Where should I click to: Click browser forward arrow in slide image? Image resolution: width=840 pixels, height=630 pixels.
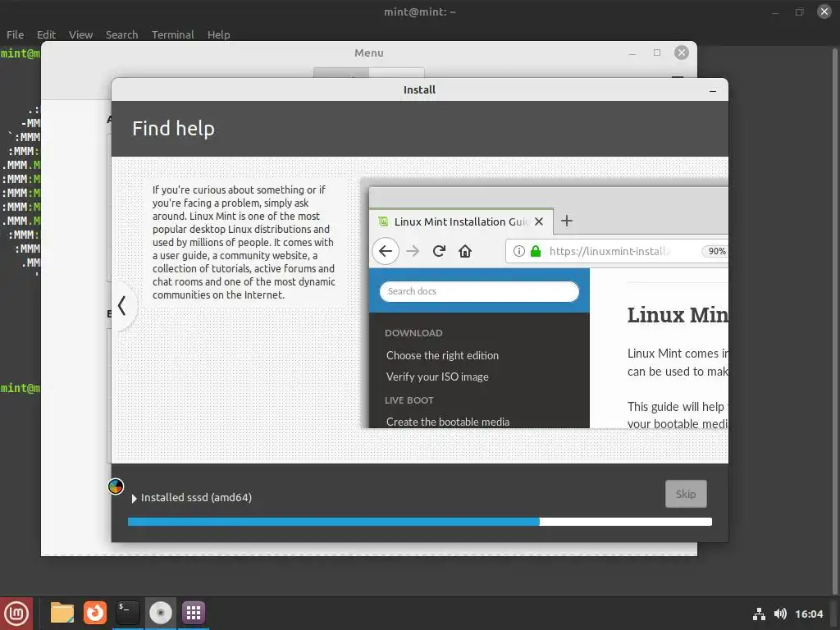click(x=413, y=251)
